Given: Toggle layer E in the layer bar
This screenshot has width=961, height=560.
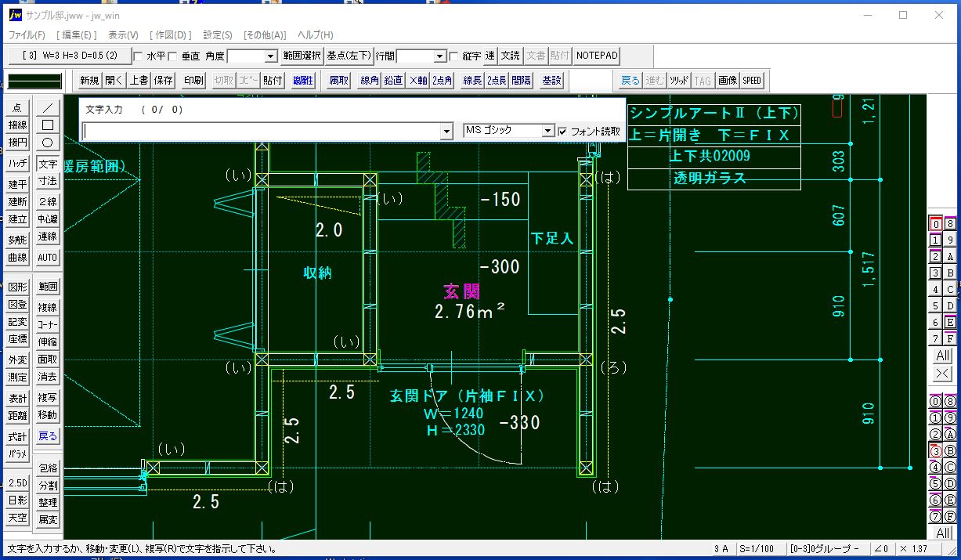Looking at the screenshot, I should click(950, 322).
